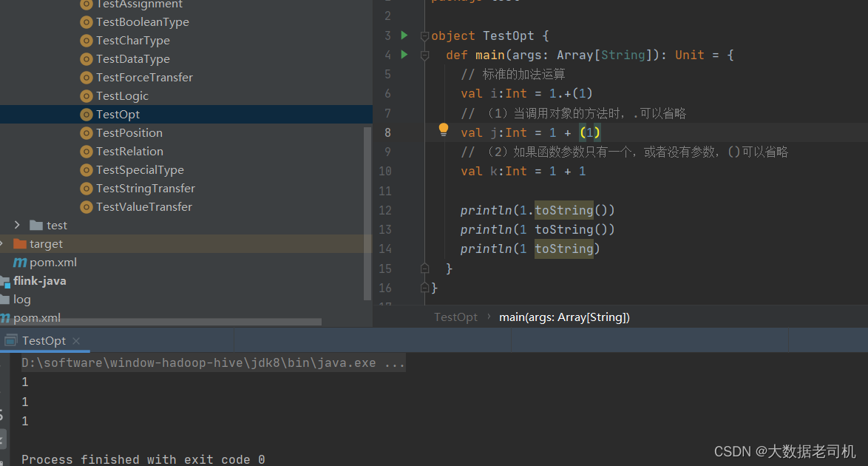This screenshot has height=466, width=868.
Task: Select the test folder row
Action: tap(186, 225)
